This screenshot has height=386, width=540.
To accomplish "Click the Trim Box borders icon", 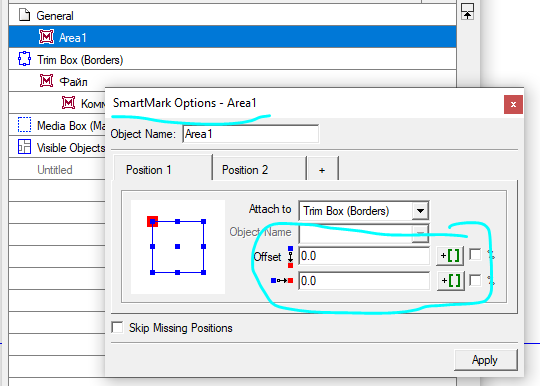I will pyautogui.click(x=24, y=59).
